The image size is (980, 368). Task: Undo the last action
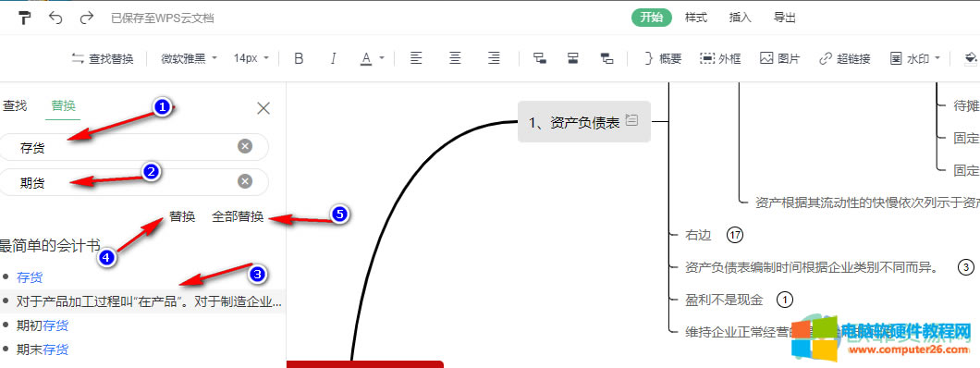click(x=55, y=18)
